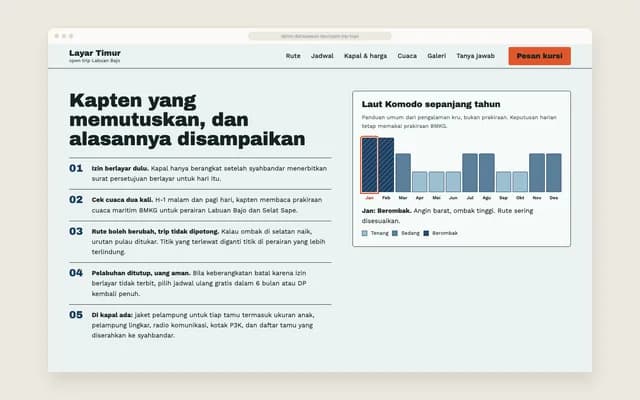Click the Layar Timur logo
The width and height of the screenshot is (640, 400).
(x=95, y=53)
